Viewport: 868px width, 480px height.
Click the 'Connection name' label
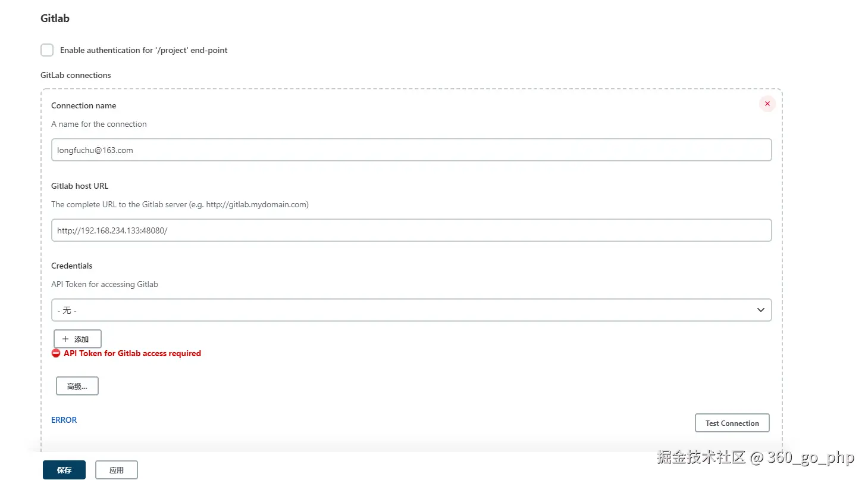click(84, 105)
